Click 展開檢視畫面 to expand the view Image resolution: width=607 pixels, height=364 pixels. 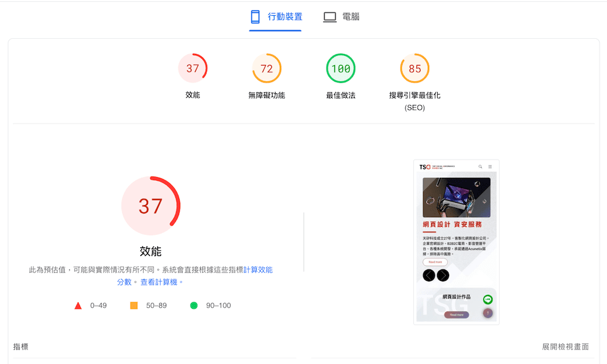(565, 346)
